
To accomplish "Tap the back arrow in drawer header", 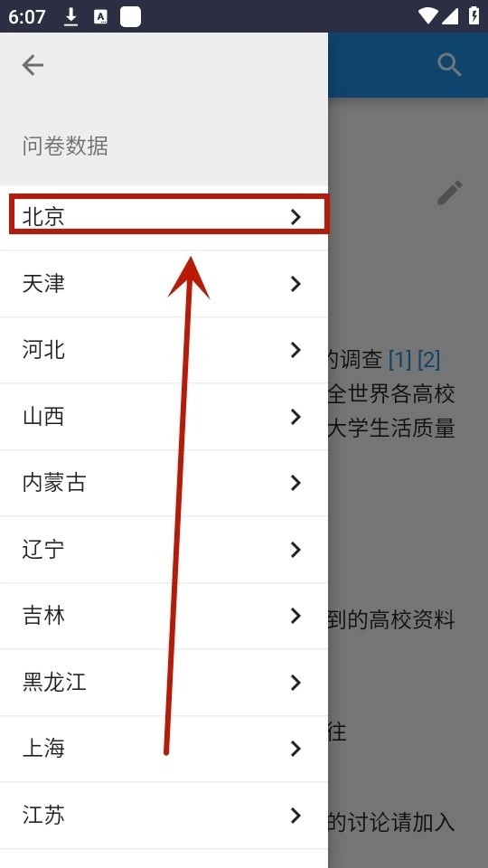I will [33, 65].
